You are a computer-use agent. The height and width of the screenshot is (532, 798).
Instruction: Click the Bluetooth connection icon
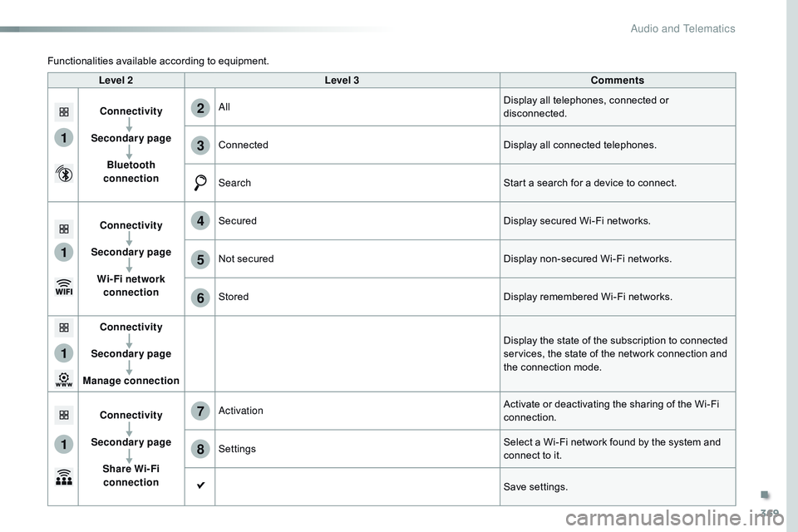[x=63, y=174]
